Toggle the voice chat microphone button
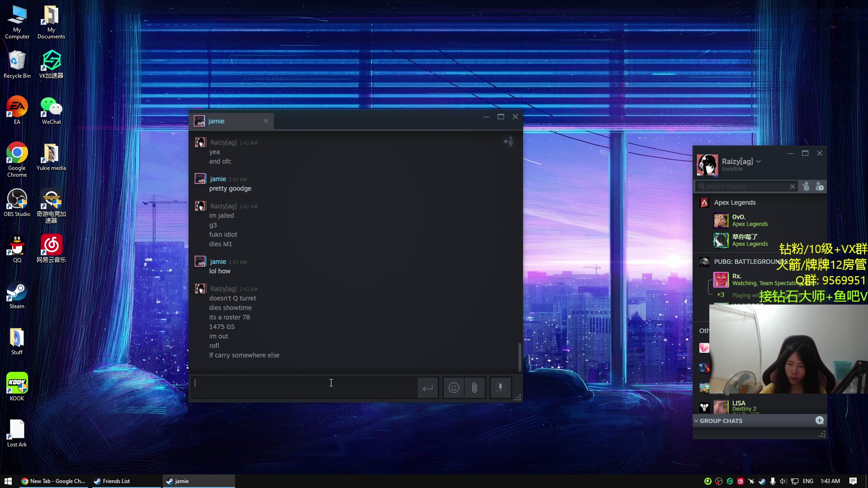 click(x=500, y=388)
